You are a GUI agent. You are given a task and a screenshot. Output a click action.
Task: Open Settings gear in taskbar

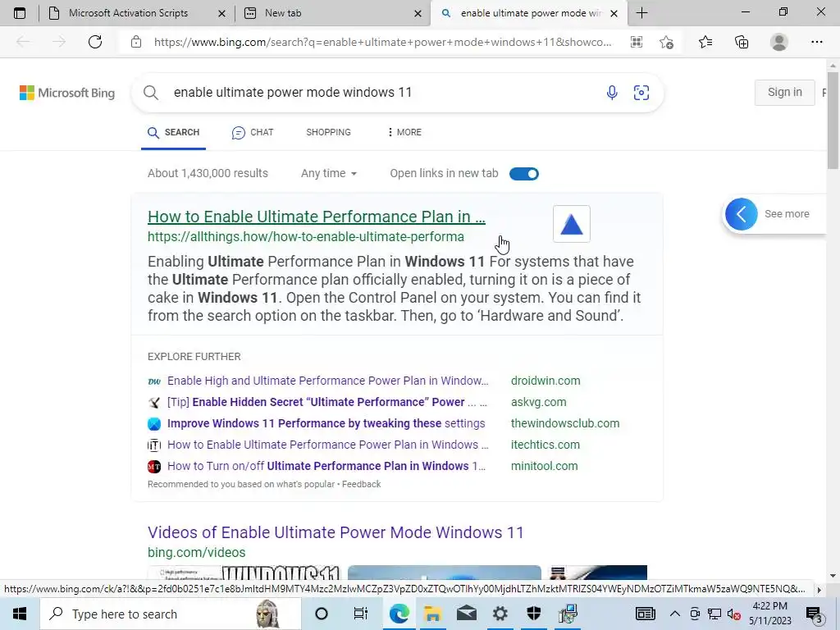pyautogui.click(x=500, y=614)
